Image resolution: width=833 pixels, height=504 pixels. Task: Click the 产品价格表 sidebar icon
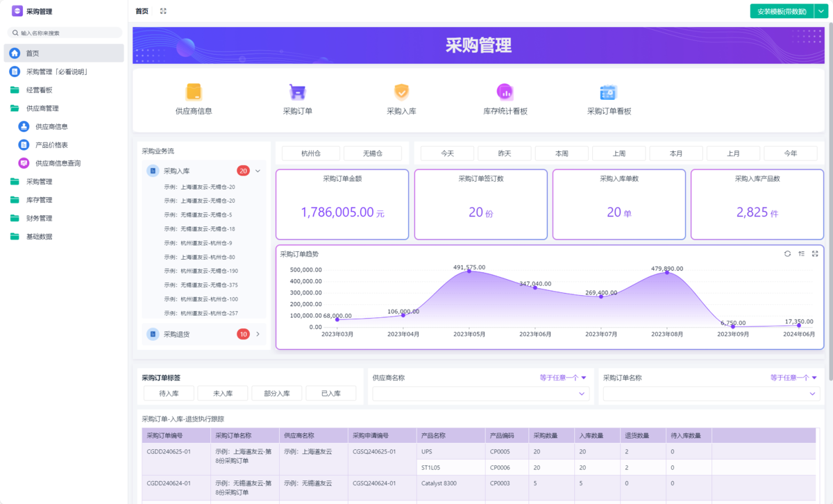tap(24, 144)
